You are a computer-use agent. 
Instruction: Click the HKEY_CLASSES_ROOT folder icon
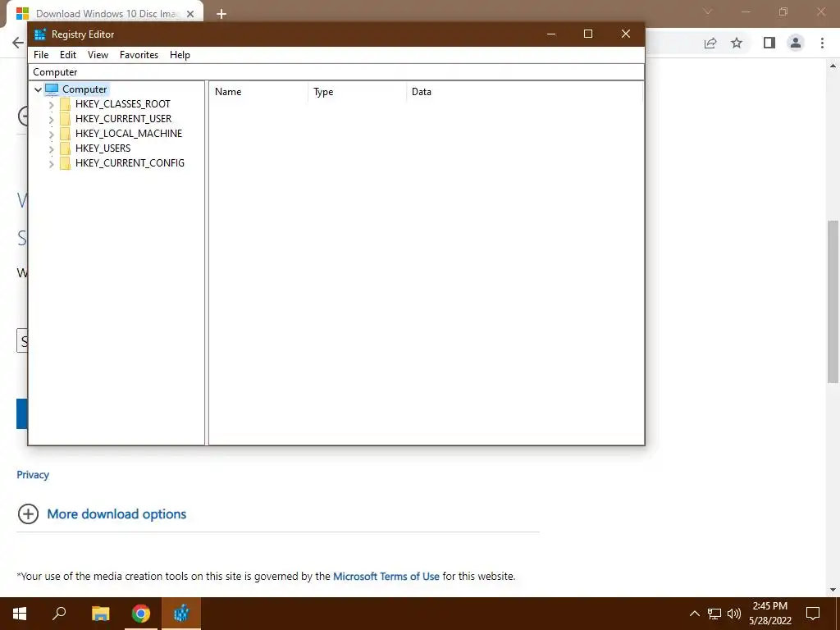pos(66,104)
